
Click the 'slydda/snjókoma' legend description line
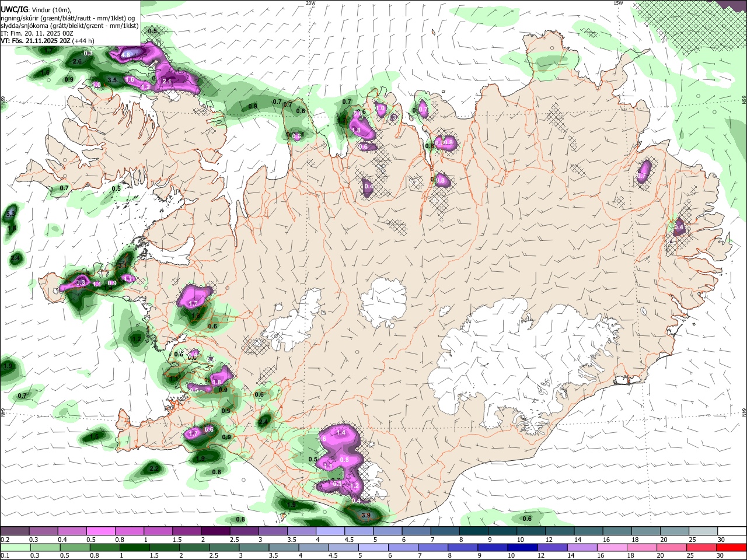pyautogui.click(x=69, y=26)
